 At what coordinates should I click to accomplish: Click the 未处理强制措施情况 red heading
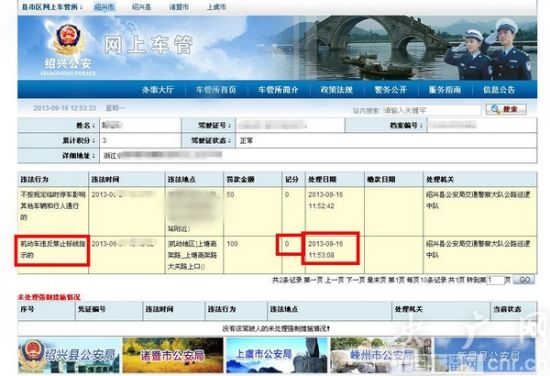pyautogui.click(x=49, y=297)
